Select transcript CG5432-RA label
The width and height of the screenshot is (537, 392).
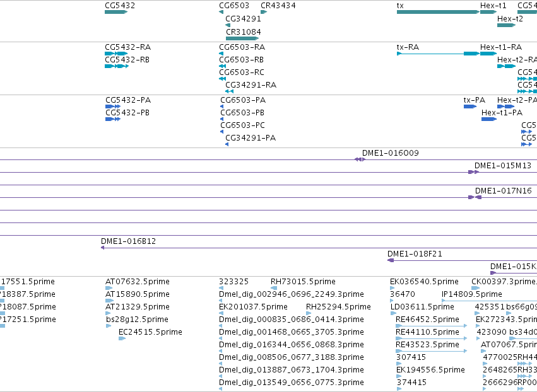click(127, 47)
